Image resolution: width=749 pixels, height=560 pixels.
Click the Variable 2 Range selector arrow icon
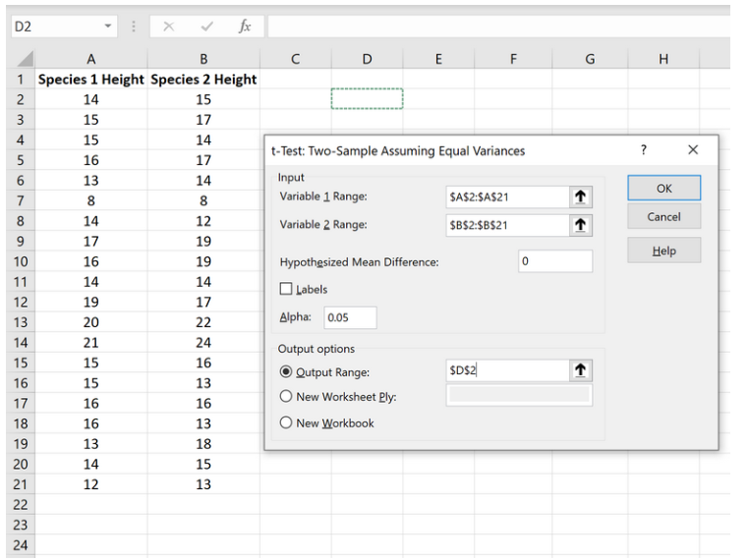[x=580, y=225]
